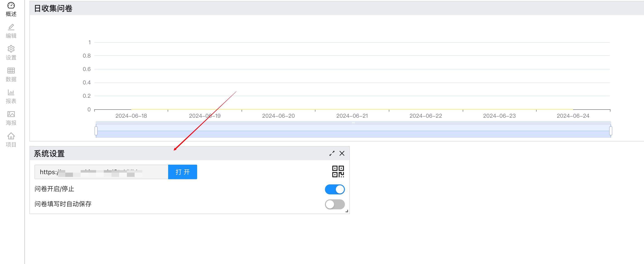Click the 2024-06-20 axis label
This screenshot has width=644, height=264.
click(278, 116)
